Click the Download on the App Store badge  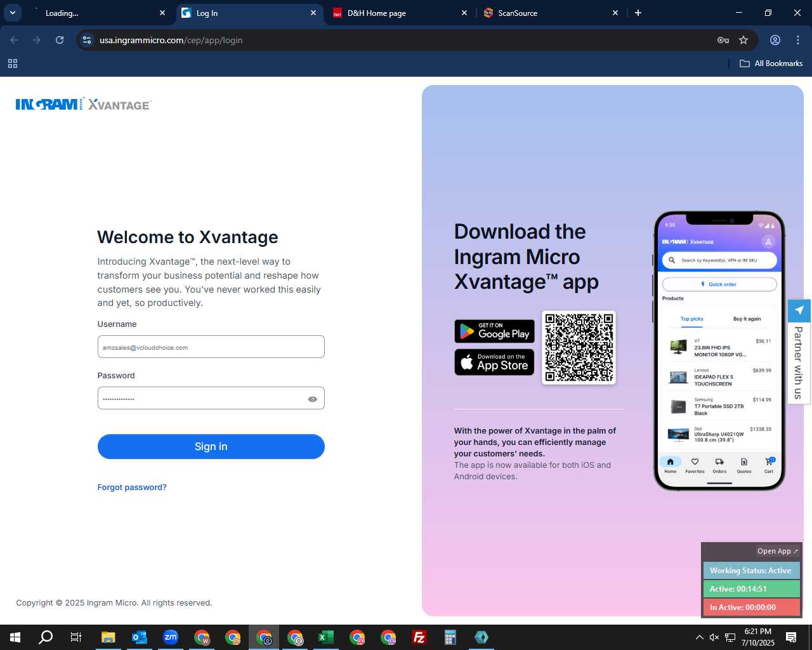(x=494, y=362)
